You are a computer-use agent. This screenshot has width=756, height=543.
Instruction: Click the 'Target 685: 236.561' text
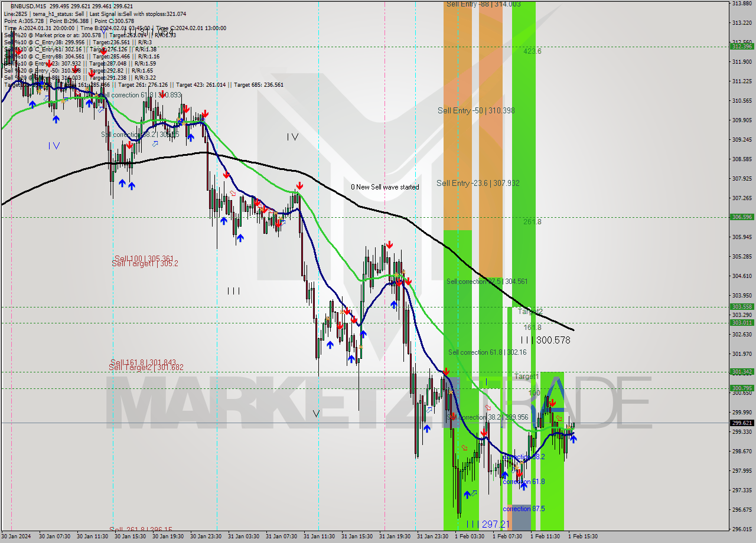259,84
